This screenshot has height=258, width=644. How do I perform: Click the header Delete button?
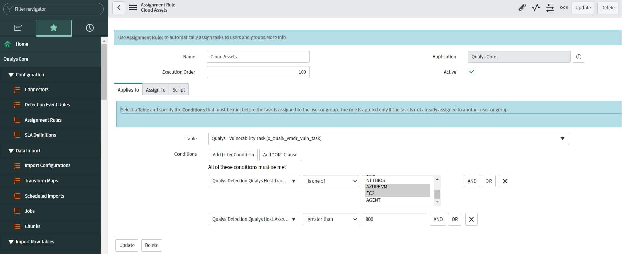(x=608, y=8)
